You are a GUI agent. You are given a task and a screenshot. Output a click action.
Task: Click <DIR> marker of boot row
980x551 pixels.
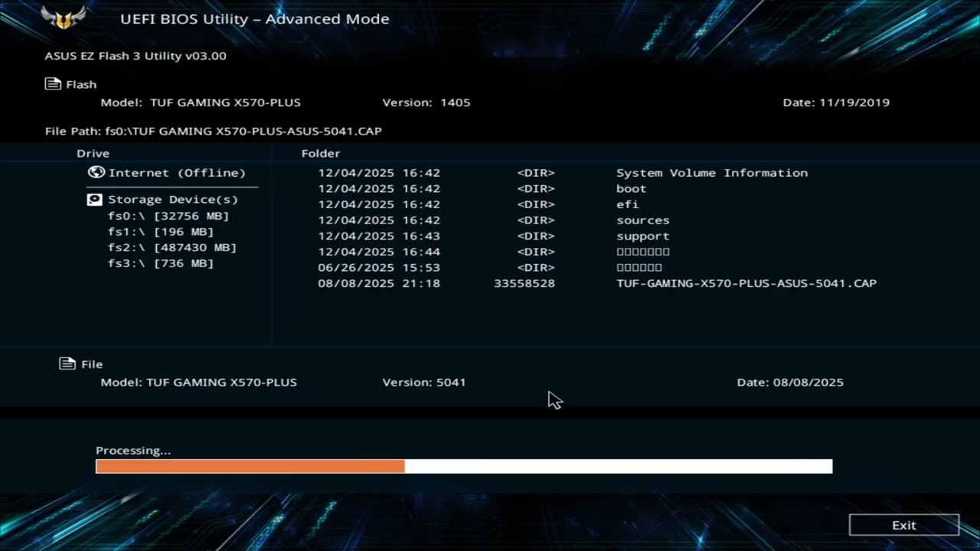[x=536, y=188]
